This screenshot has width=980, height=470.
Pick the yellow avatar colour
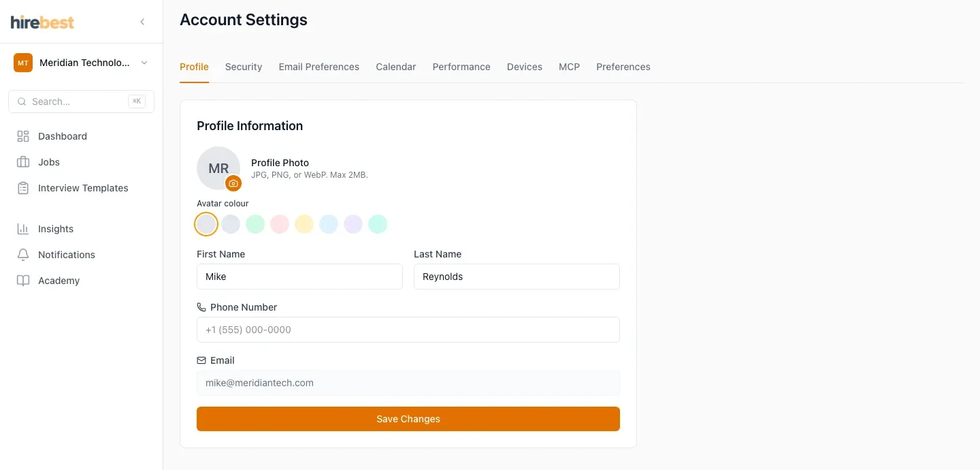point(304,224)
